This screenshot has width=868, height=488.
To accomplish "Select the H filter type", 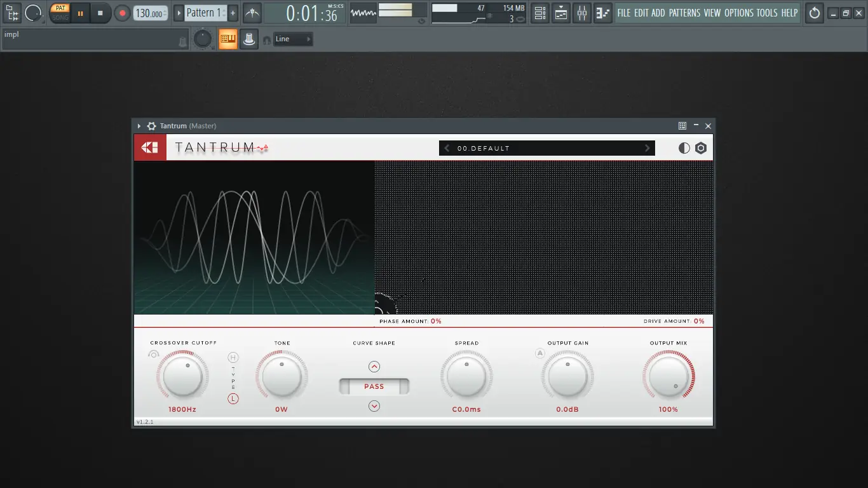I will (233, 358).
